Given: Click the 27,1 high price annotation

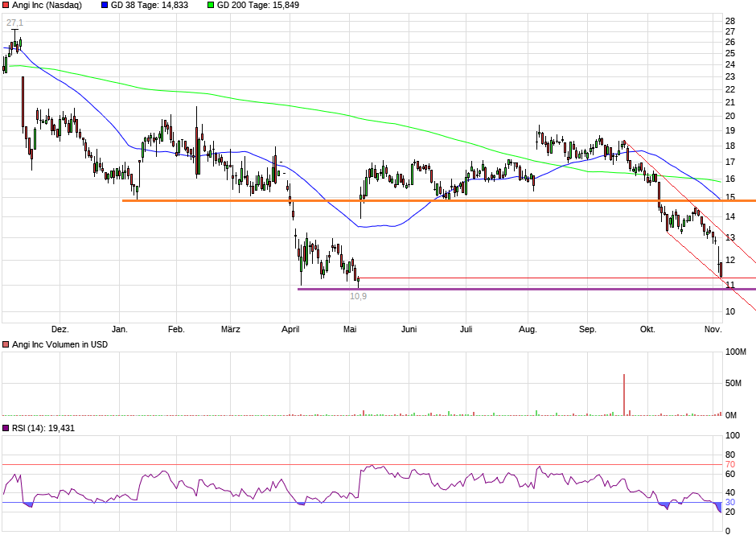Looking at the screenshot, I should 14,23.
